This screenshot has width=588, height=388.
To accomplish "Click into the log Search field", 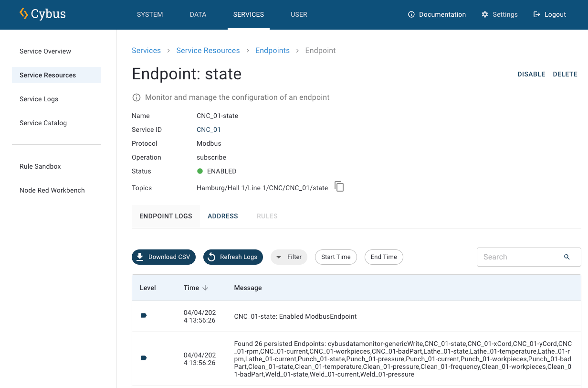I will pyautogui.click(x=520, y=257).
